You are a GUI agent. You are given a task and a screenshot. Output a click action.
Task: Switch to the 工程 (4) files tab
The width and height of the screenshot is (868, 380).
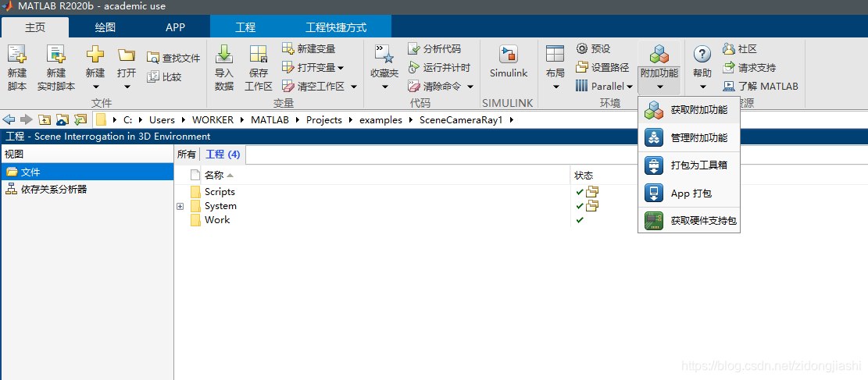(x=223, y=154)
